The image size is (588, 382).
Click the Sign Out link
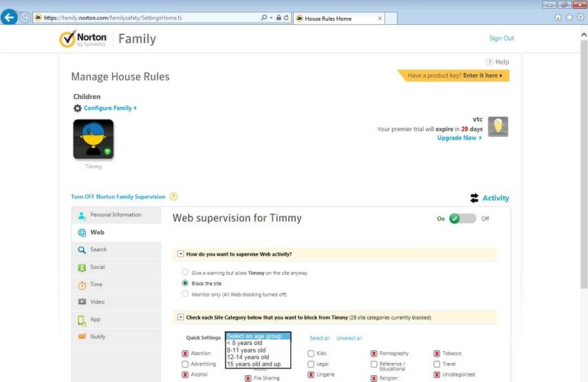(501, 38)
